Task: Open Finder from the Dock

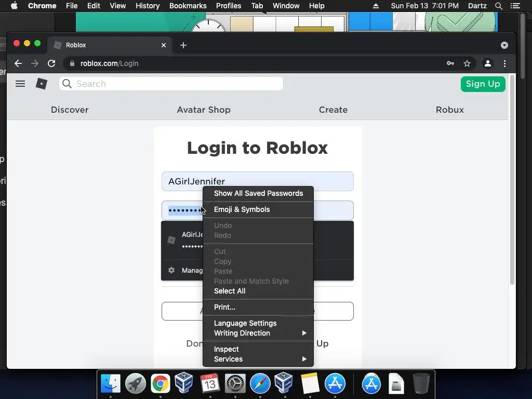Action: coord(111,383)
